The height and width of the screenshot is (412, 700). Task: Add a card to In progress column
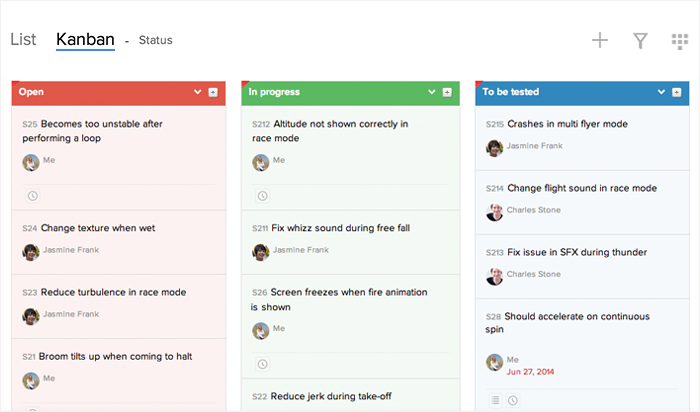coord(445,92)
